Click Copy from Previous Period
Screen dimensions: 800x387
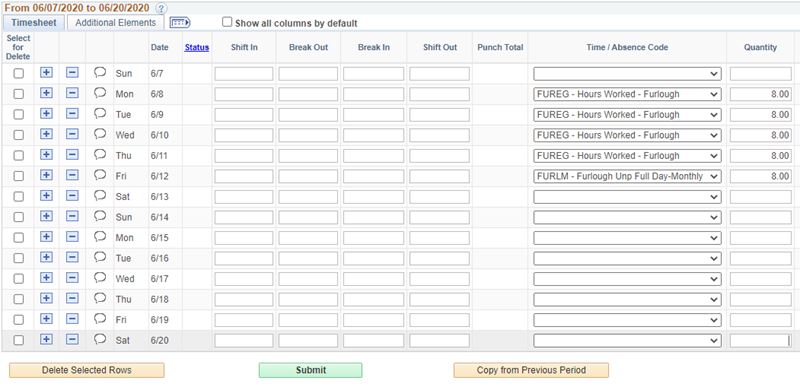(531, 370)
